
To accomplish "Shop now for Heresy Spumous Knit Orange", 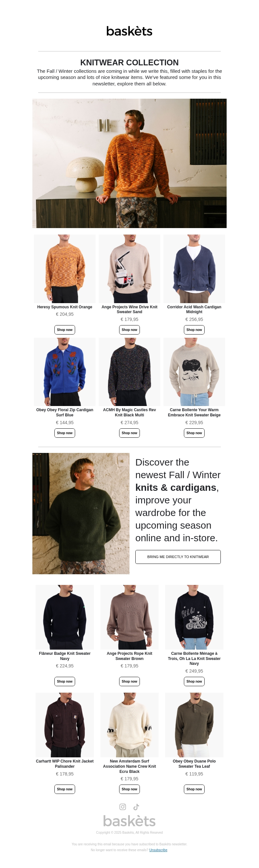I will click(x=65, y=330).
